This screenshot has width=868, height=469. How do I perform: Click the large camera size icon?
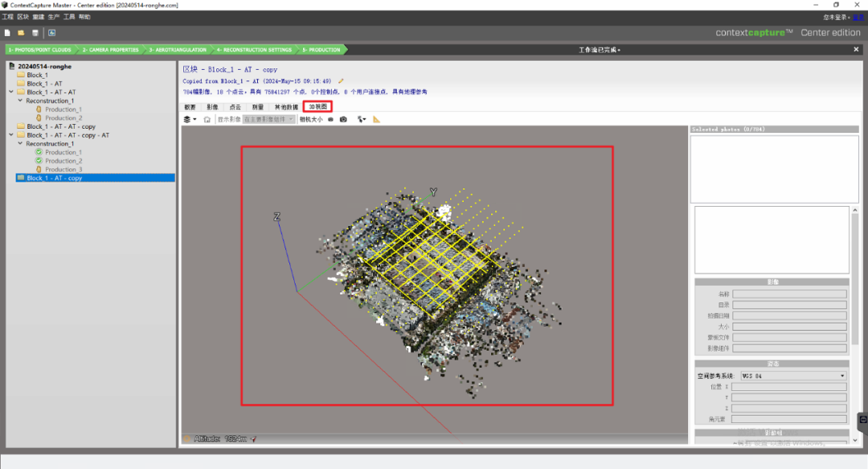click(x=343, y=119)
